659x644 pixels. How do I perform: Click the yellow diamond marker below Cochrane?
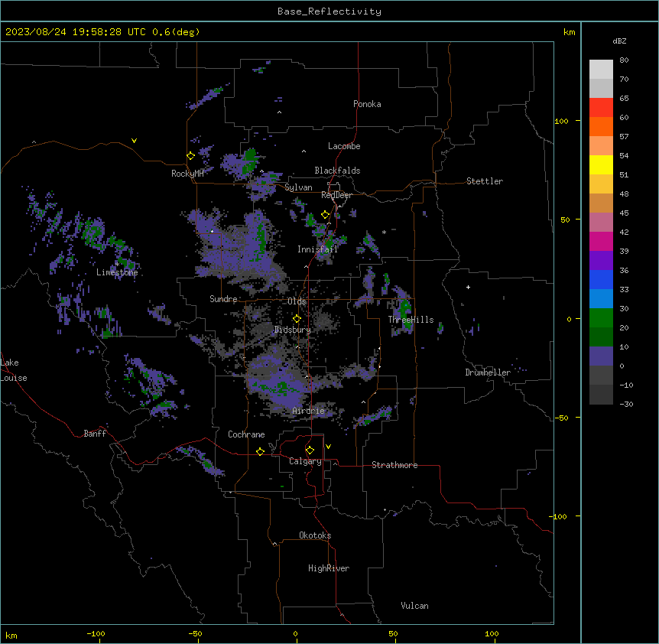coord(260,451)
